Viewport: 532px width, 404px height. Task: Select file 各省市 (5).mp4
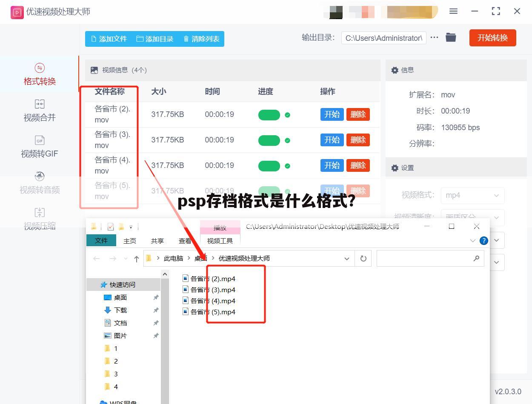coord(209,312)
